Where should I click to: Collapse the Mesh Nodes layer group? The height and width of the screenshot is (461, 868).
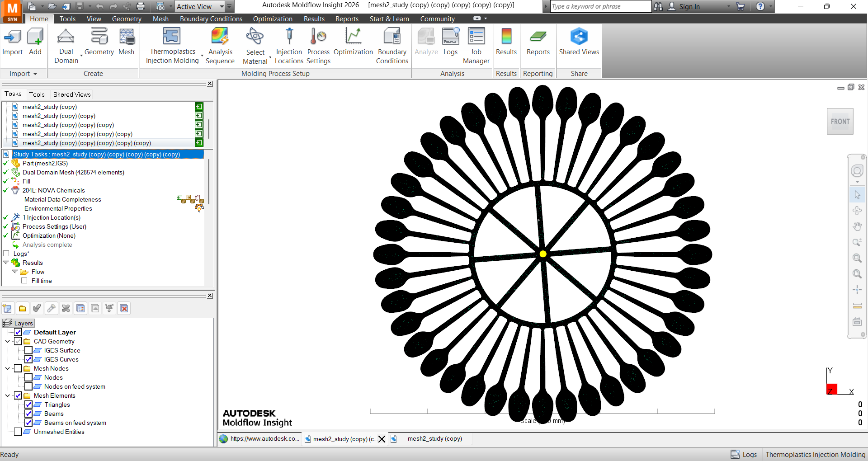click(8, 368)
